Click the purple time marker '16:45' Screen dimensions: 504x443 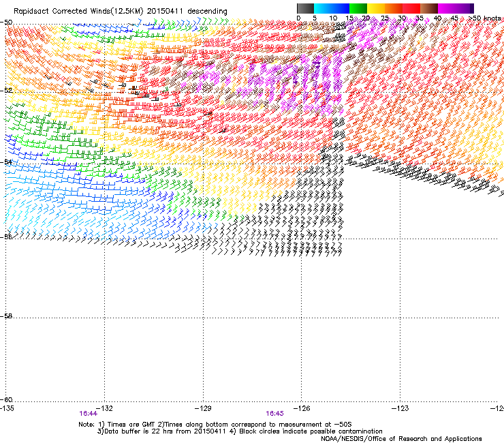pos(275,414)
